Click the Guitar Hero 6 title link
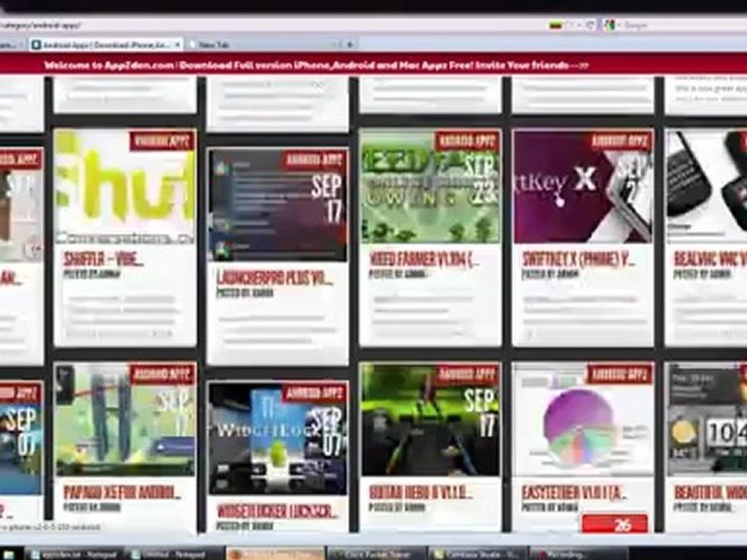Image resolution: width=747 pixels, height=560 pixels. (421, 492)
